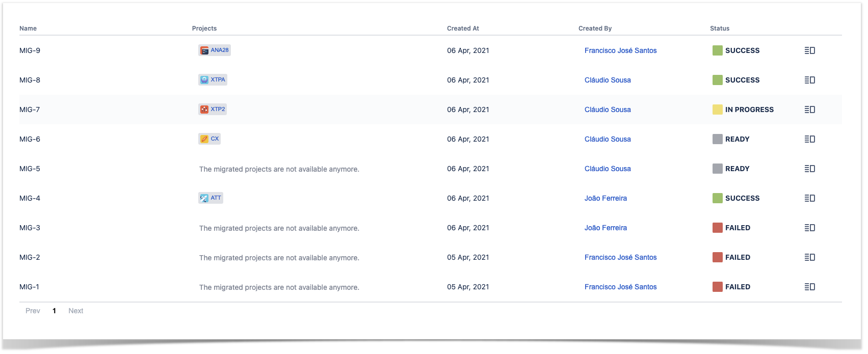Click the READY status label for MIG-6
The width and height of the screenshot is (868, 354).
click(737, 139)
